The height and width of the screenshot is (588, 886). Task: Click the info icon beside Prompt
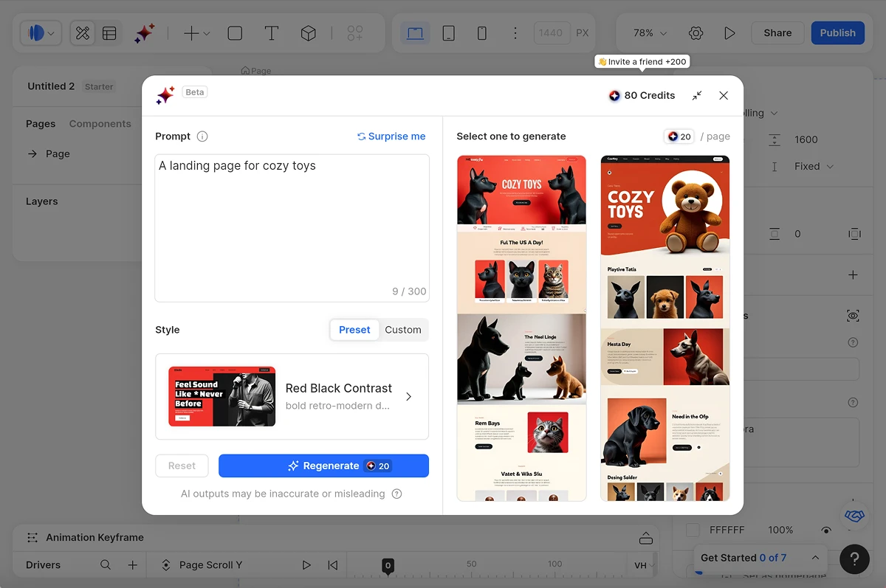coord(202,136)
